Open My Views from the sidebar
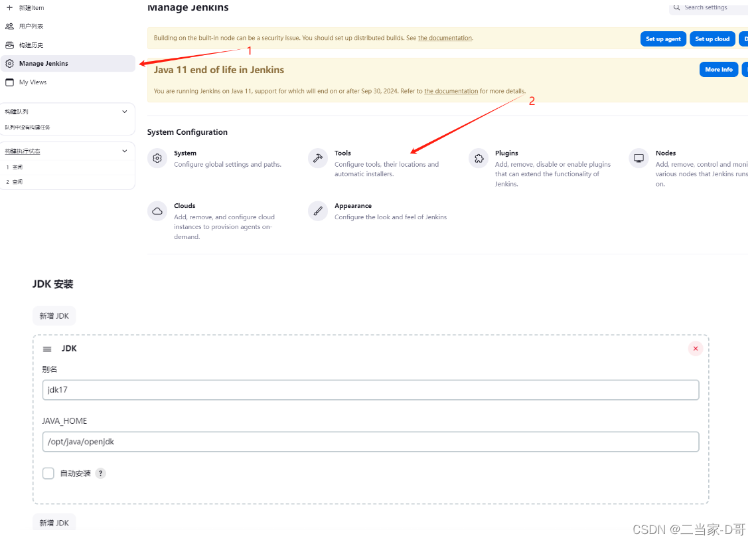 click(32, 82)
